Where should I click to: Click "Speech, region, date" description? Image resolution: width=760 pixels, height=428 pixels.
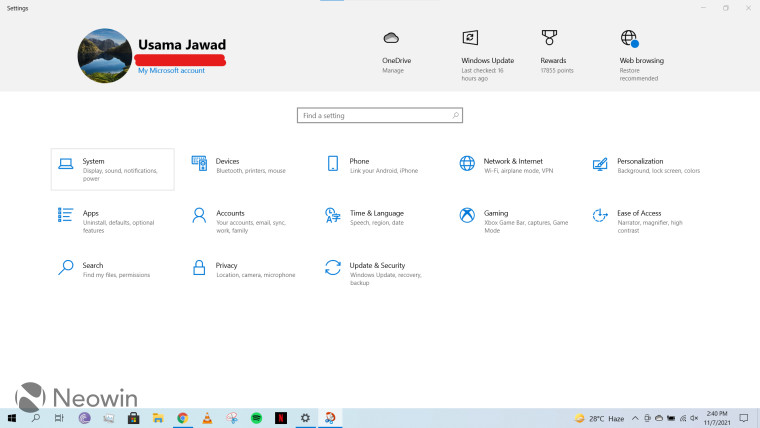pos(377,223)
